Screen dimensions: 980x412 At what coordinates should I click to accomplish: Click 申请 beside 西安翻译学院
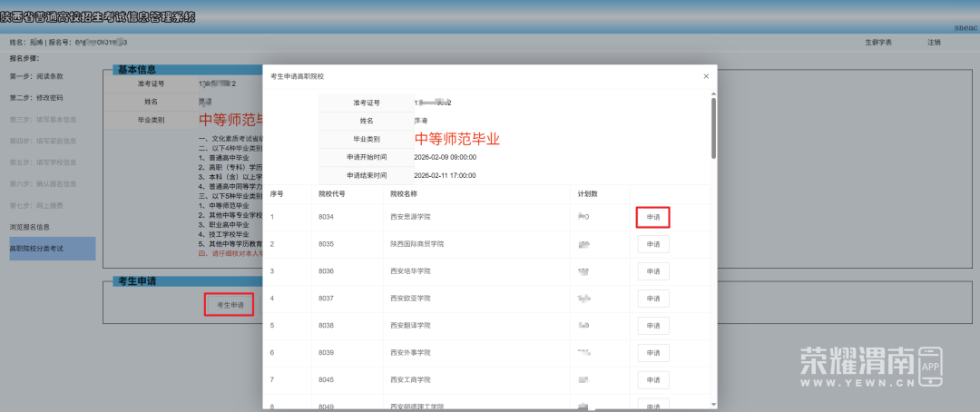[x=653, y=325]
